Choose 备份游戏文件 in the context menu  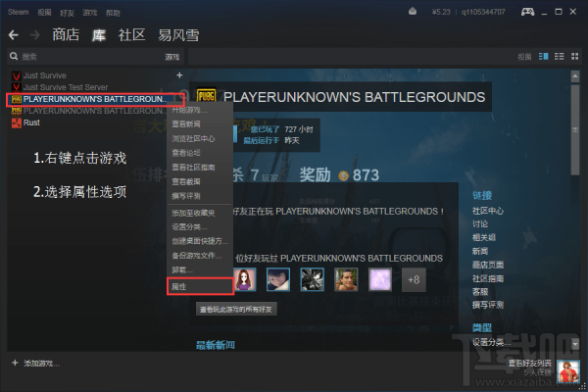point(200,256)
